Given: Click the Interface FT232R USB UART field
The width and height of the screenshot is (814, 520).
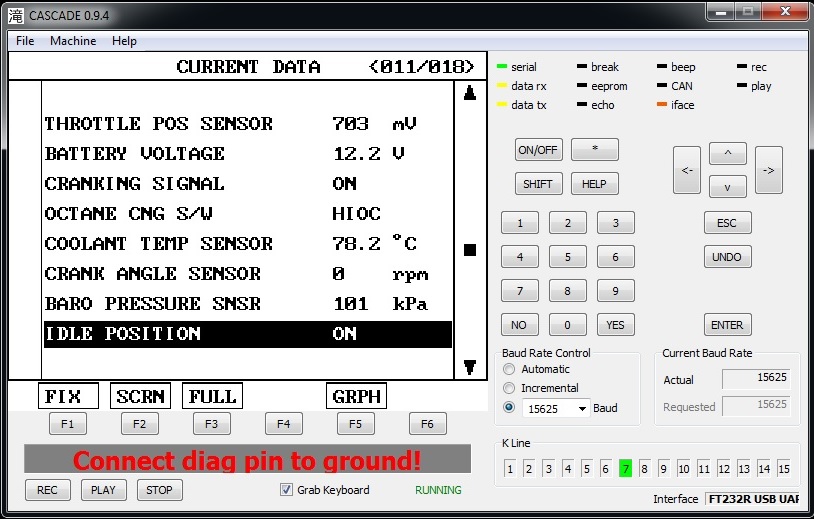Looking at the screenshot, I should pyautogui.click(x=752, y=499).
